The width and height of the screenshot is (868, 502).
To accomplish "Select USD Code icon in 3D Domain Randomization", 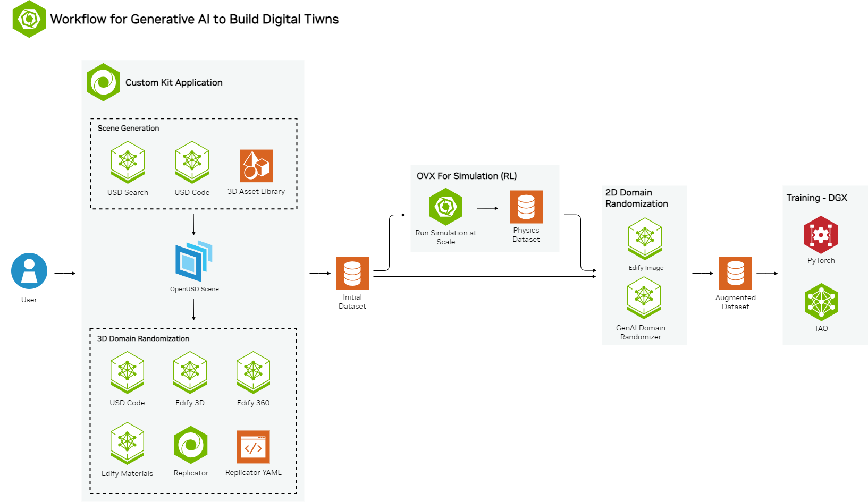I will 127,372.
